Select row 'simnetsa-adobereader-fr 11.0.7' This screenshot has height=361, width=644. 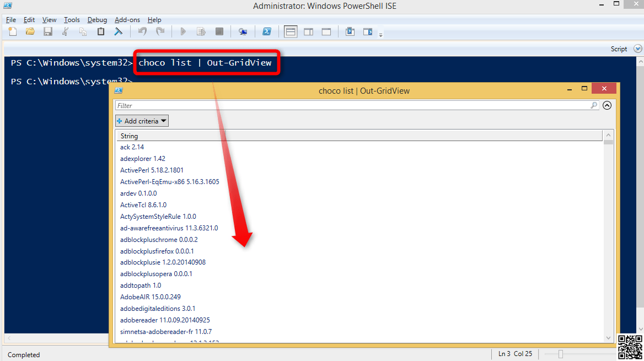(359, 331)
